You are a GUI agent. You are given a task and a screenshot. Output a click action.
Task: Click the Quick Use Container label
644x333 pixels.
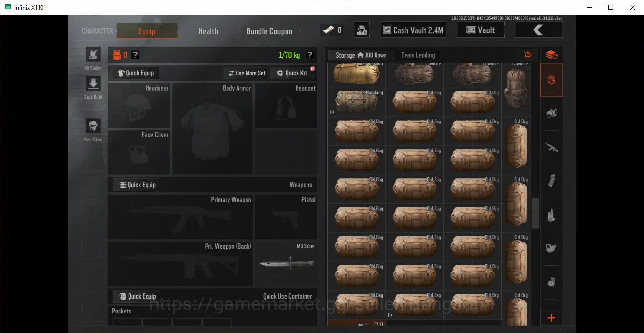(x=287, y=296)
